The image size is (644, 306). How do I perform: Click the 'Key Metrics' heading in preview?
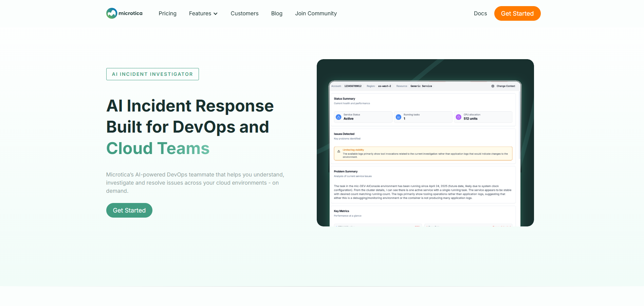point(341,211)
